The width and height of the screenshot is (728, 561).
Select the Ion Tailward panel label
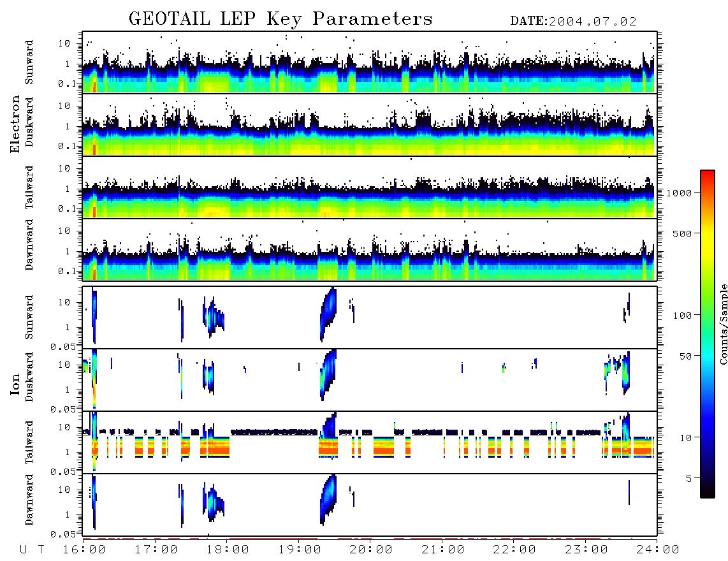29,442
